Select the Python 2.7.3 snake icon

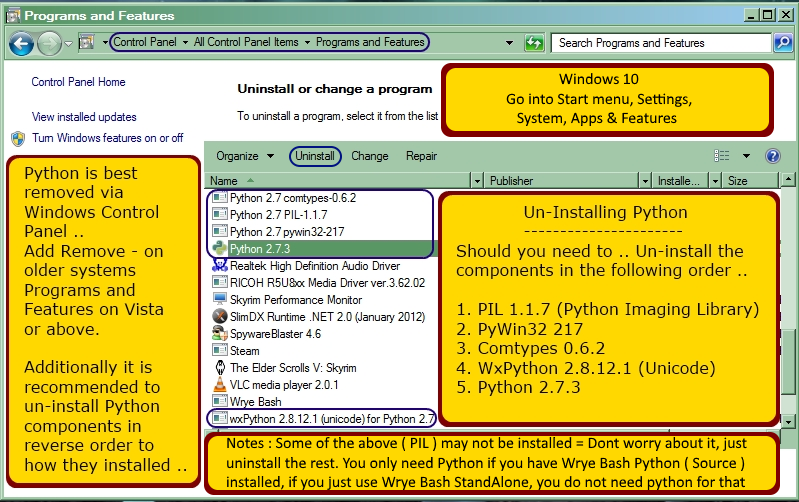tap(220, 249)
